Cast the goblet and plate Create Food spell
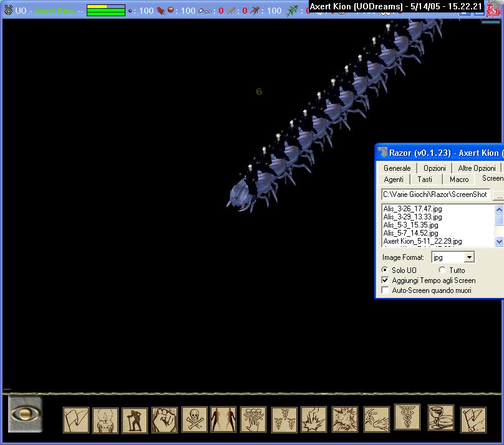 point(441,418)
